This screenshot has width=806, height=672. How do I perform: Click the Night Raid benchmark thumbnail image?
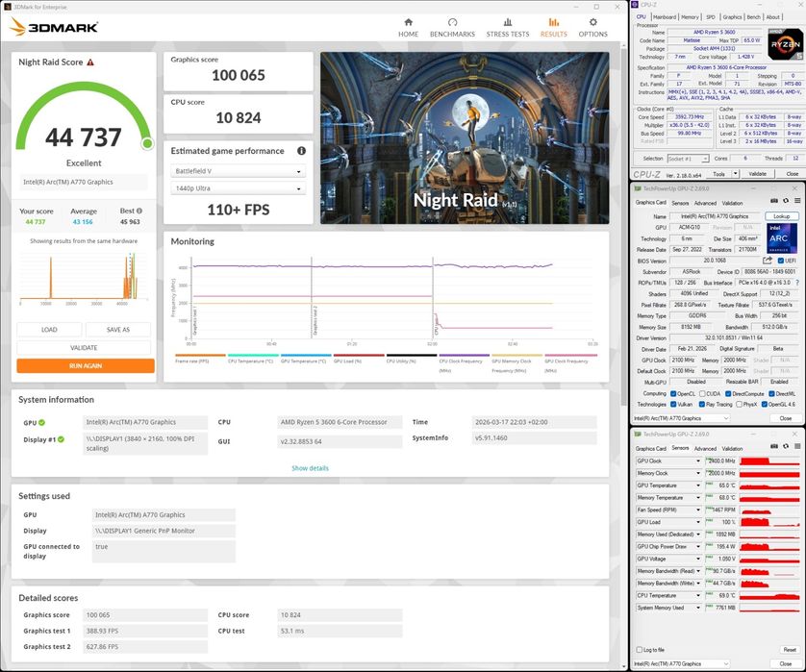(465, 137)
